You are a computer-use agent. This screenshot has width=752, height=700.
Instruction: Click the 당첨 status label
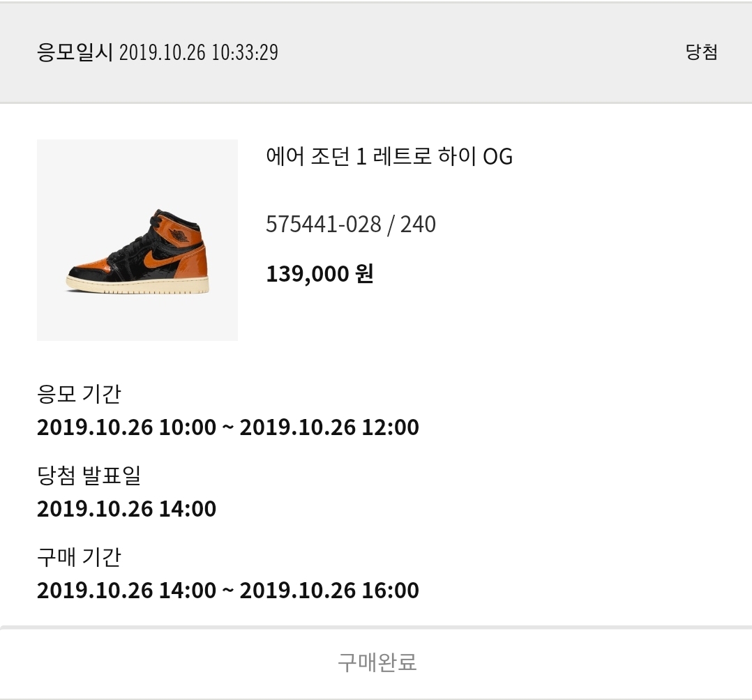click(701, 52)
